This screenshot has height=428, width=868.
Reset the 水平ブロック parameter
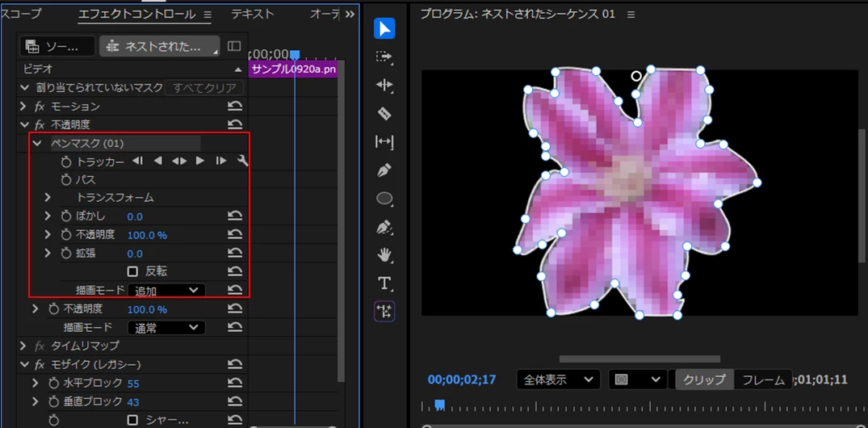coord(235,383)
